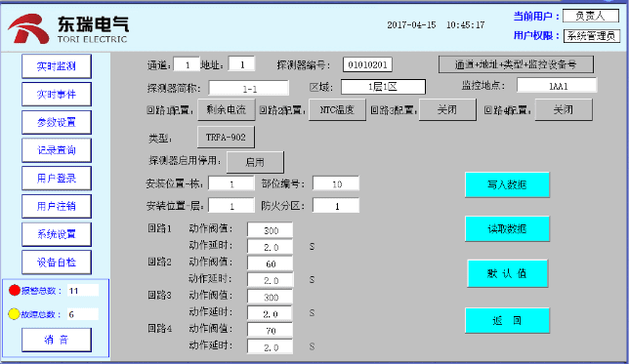
Task: Open the 实时事件 real-time events page
Action: (x=57, y=95)
